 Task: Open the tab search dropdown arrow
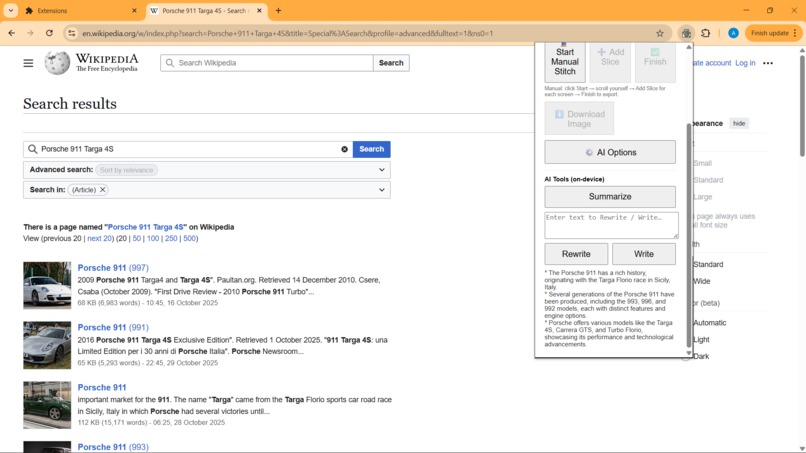(x=10, y=10)
